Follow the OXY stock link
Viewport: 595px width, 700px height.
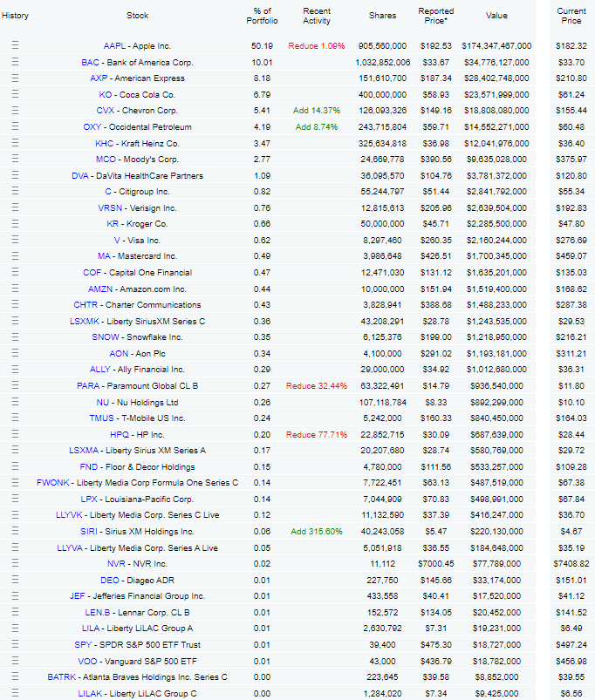[x=92, y=126]
